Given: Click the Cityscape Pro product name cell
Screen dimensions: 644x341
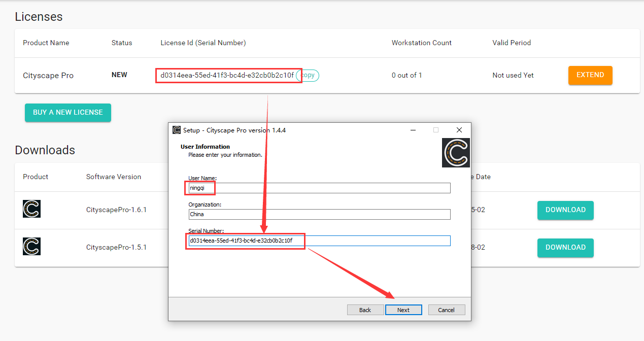Looking at the screenshot, I should (48, 76).
